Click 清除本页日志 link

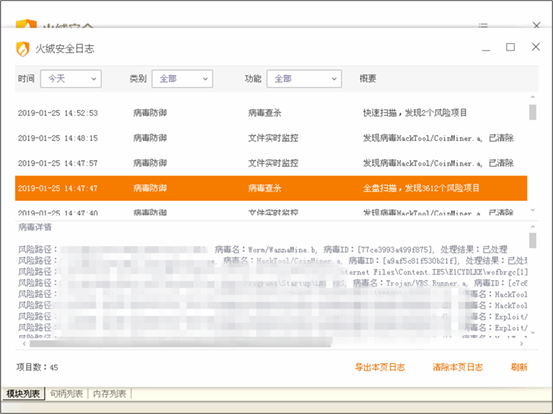pos(457,367)
